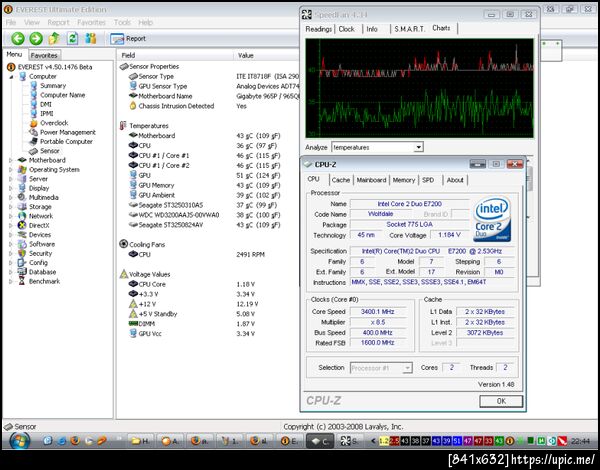Expand the Motherboard tree node

click(11, 160)
